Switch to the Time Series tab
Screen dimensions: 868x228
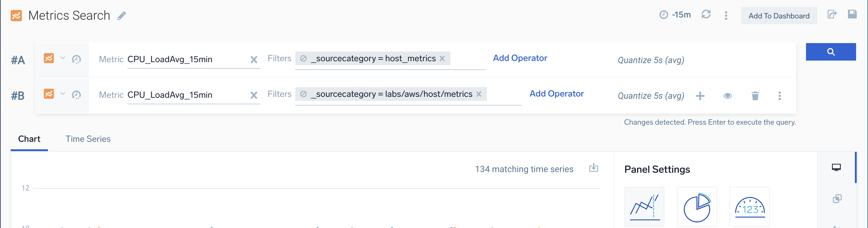[88, 139]
